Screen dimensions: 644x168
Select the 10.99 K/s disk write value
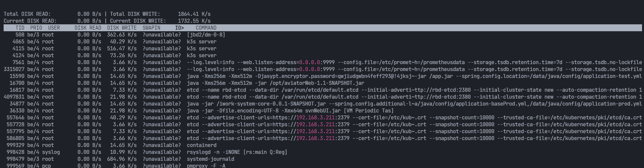(x=123, y=152)
